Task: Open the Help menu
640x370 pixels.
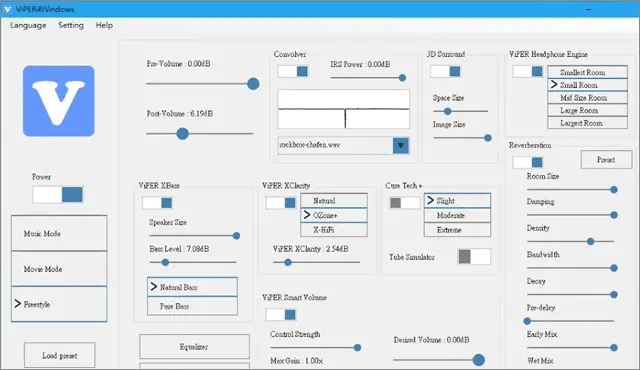Action: 104,25
